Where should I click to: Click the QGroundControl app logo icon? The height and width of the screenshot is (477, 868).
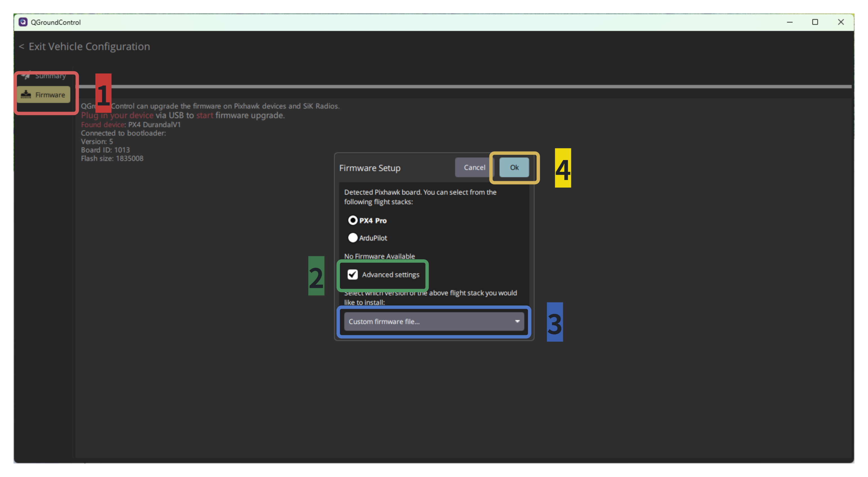click(x=23, y=22)
